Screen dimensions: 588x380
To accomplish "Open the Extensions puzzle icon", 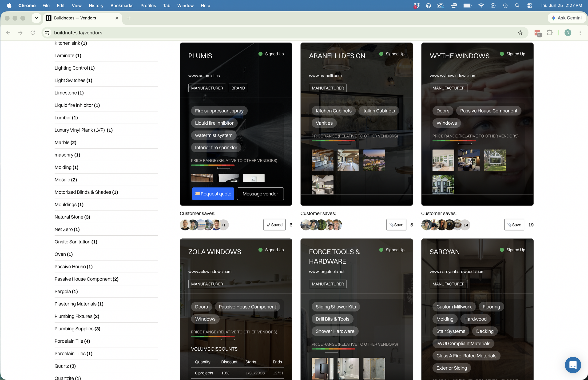I will (x=550, y=33).
